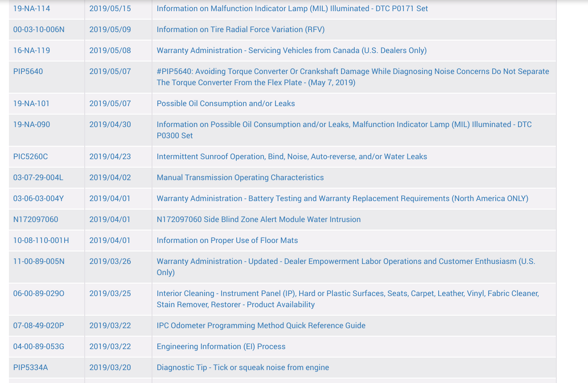Open Servicing Vehicles from Canada bulletin title

click(x=292, y=50)
